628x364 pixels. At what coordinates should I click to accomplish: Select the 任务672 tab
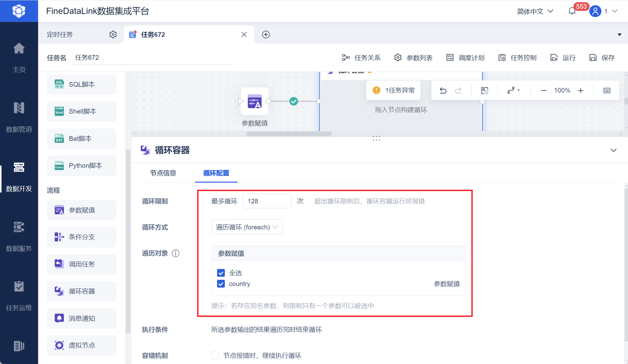pyautogui.click(x=188, y=35)
